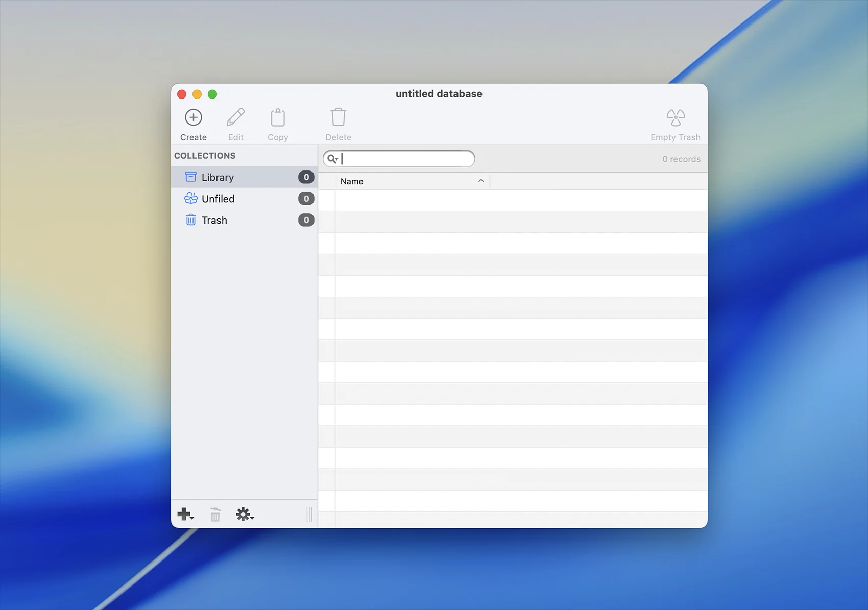Click the green zoom window button
Viewport: 868px width, 610px height.
212,94
